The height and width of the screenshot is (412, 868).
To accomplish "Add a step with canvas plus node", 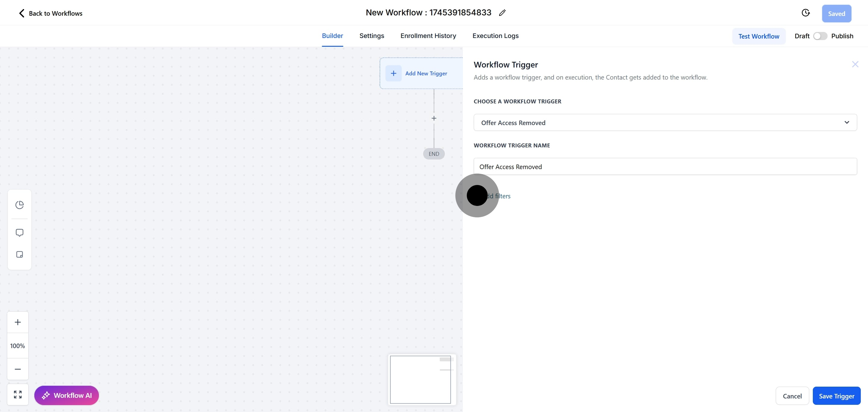I will pos(434,118).
